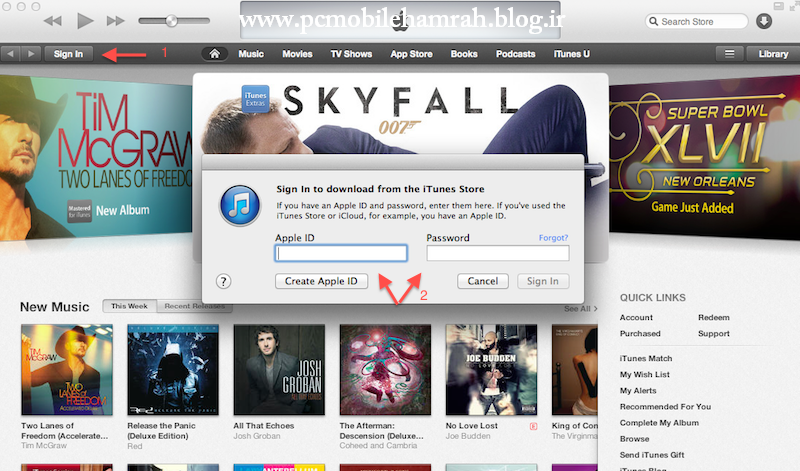
Task: Open the Redeem quick link
Action: (x=714, y=317)
